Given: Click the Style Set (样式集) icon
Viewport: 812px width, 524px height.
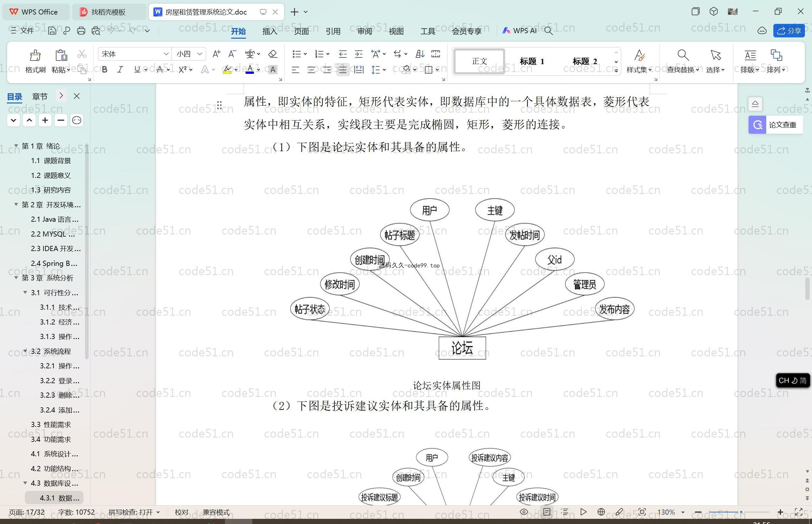Looking at the screenshot, I should click(639, 55).
